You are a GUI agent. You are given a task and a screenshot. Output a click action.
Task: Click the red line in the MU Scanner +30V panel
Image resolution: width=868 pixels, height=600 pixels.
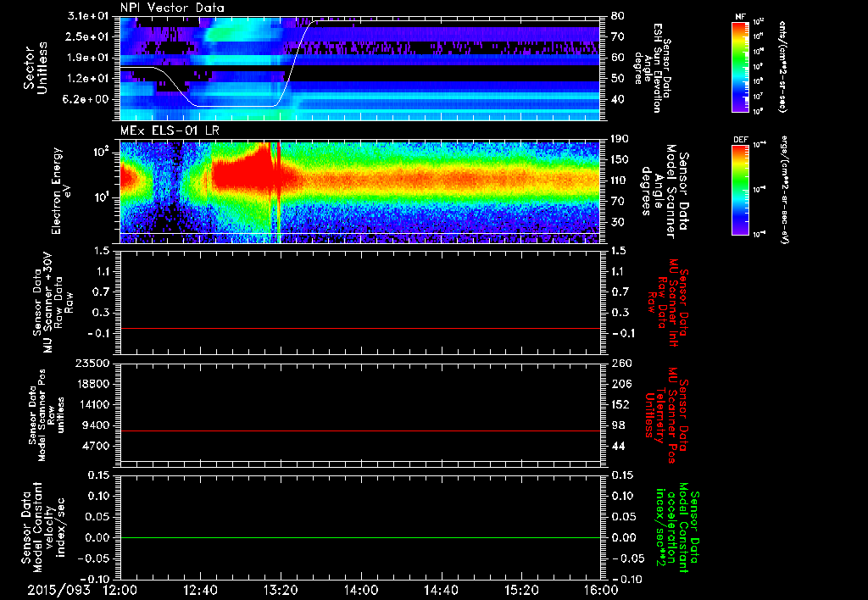(x=360, y=328)
